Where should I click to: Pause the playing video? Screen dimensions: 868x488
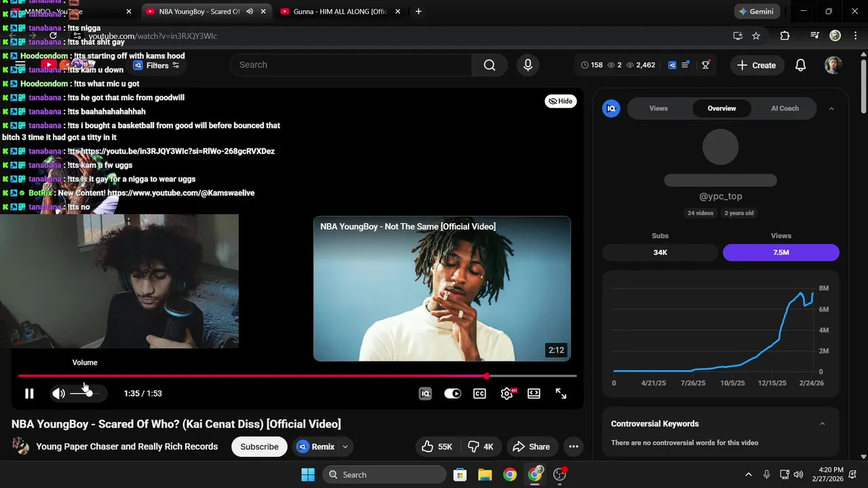pos(29,394)
